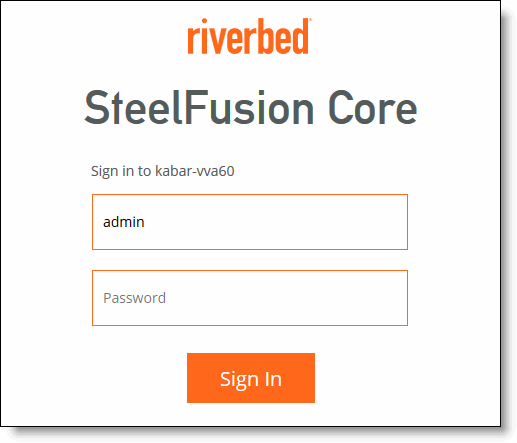Click the 'Sign in to' text
The height and width of the screenshot is (443, 517).
[121, 171]
